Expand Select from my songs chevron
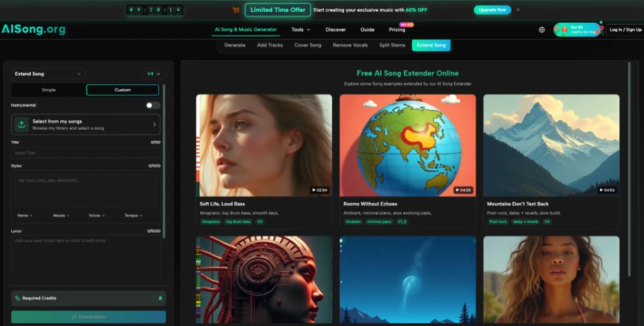The height and width of the screenshot is (326, 644). [154, 124]
